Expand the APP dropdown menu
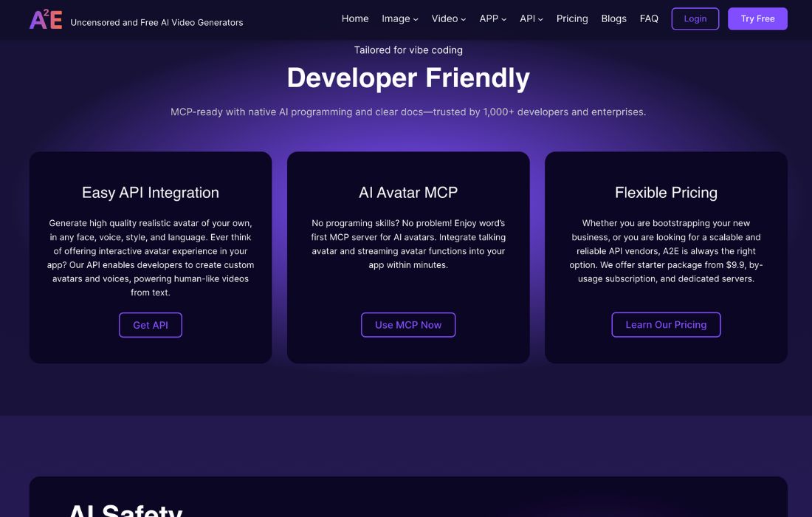Image resolution: width=812 pixels, height=517 pixels. [492, 18]
